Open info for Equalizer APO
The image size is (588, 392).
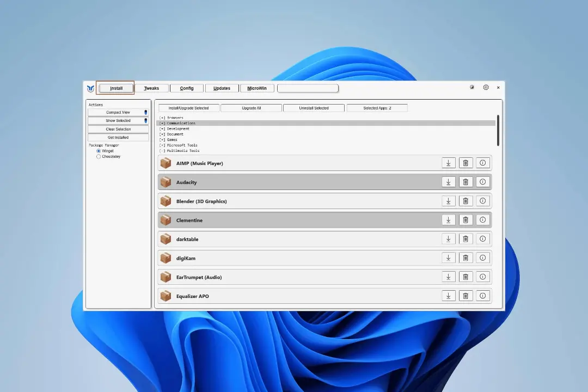click(x=482, y=296)
